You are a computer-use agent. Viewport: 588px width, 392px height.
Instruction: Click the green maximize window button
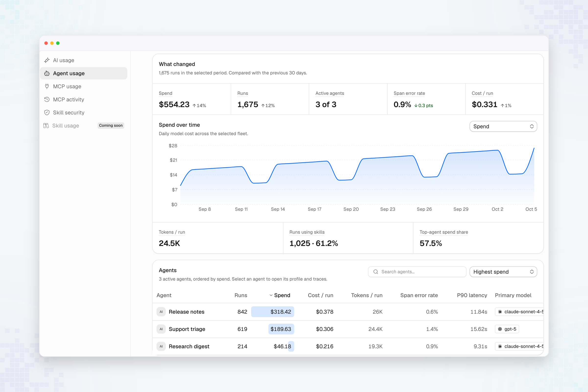click(58, 43)
